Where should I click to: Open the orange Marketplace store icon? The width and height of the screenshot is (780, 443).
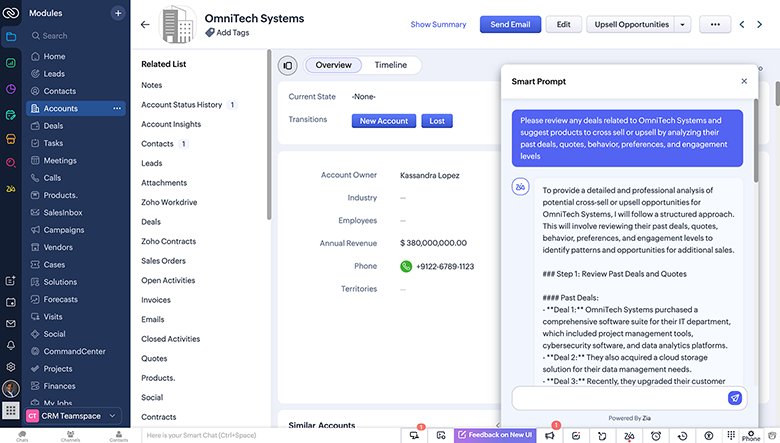pos(10,139)
